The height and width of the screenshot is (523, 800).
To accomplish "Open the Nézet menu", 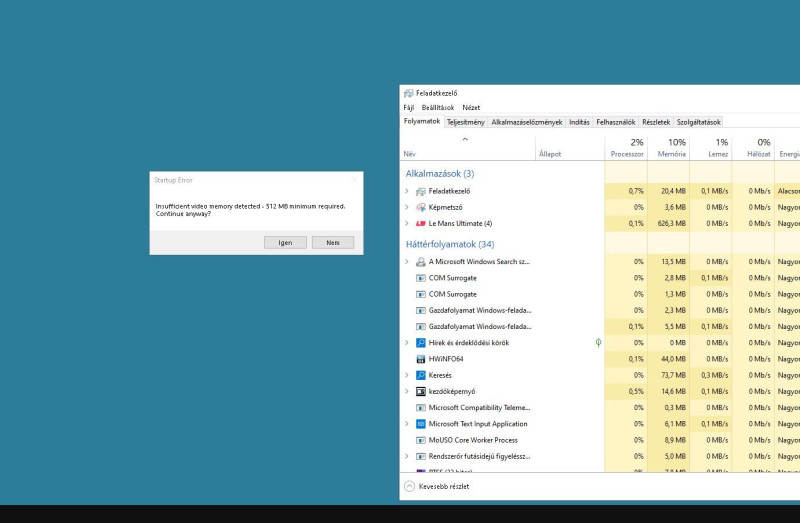I will coord(471,108).
